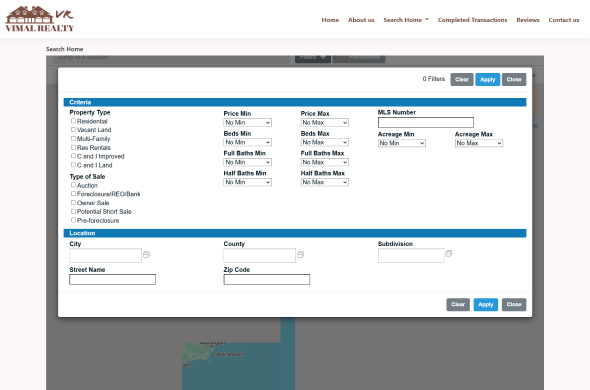Open the Beds Max dropdown
This screenshot has width=590, height=390.
coord(324,142)
